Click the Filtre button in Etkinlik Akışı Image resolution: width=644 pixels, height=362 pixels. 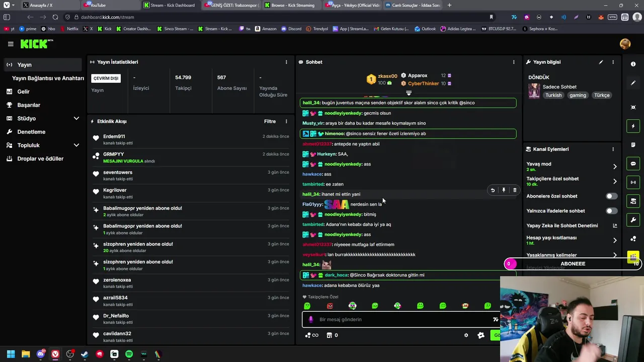coord(270,121)
